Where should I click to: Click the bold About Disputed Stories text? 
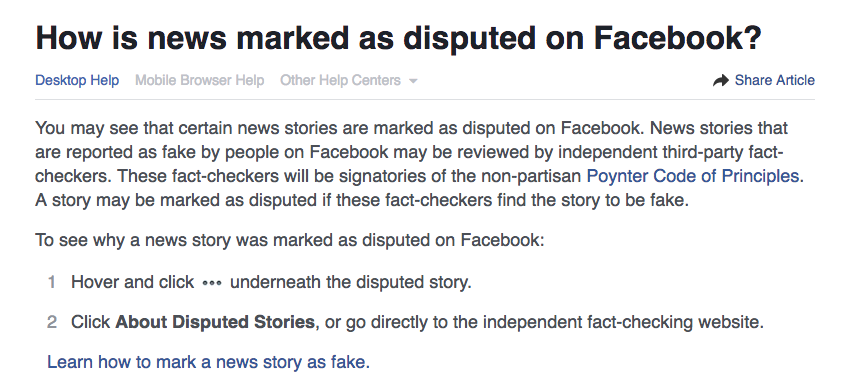[x=215, y=322]
